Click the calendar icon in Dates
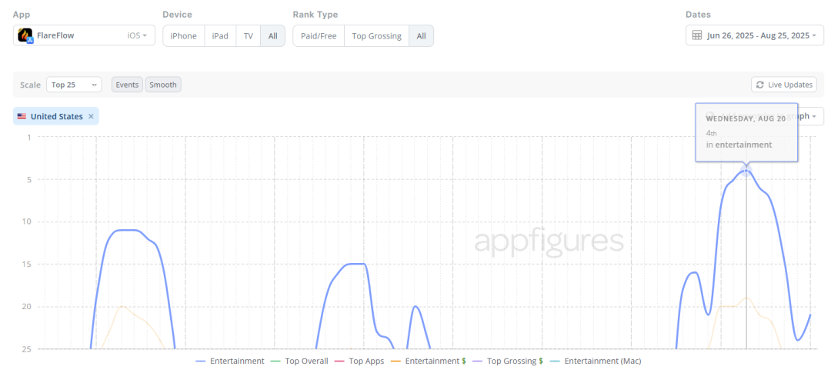832x384 pixels. click(697, 36)
